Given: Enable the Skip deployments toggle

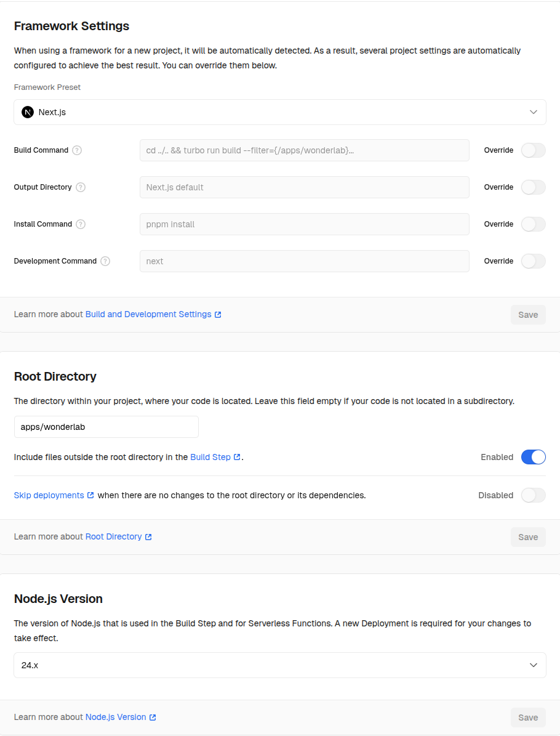Looking at the screenshot, I should 533,495.
